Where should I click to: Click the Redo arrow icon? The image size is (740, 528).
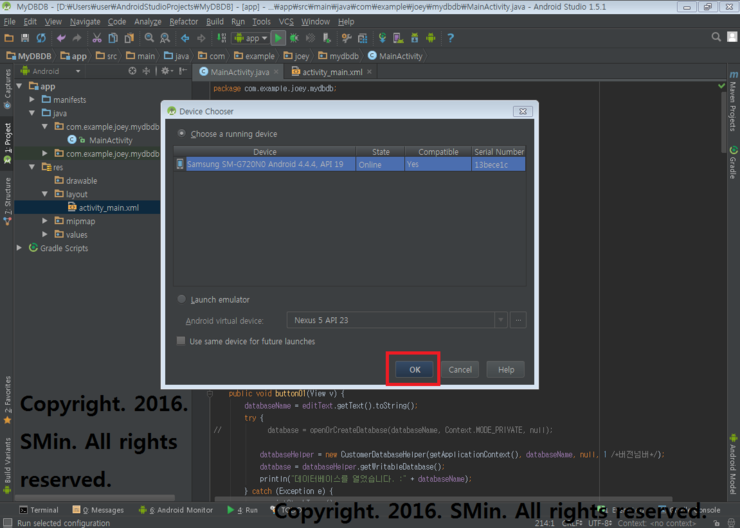pyautogui.click(x=77, y=38)
